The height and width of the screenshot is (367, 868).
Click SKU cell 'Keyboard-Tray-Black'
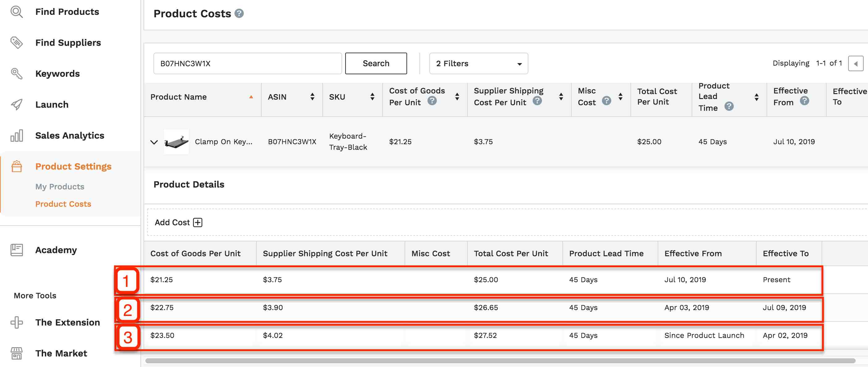coord(348,142)
